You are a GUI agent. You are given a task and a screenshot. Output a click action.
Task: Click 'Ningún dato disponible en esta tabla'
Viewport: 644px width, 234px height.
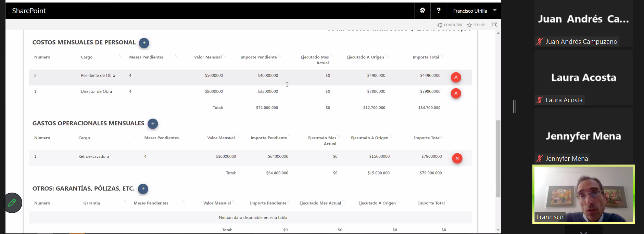[253, 218]
